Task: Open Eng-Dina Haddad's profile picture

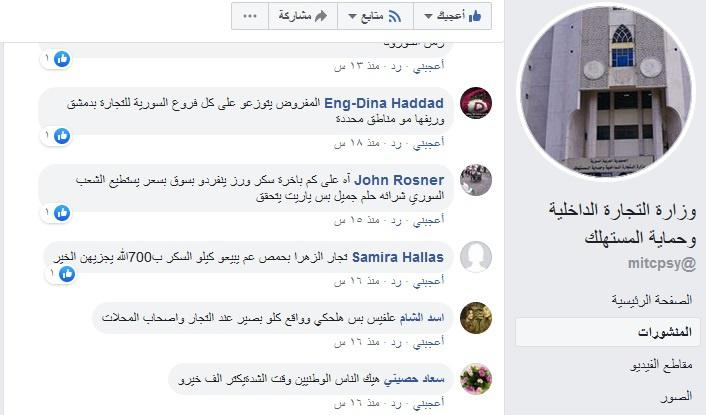Action: click(475, 103)
